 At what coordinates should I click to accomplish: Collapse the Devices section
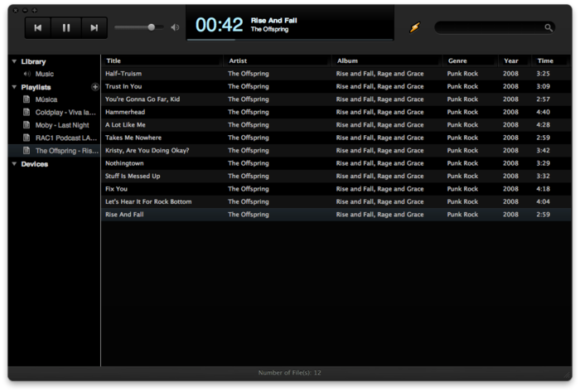pos(14,164)
